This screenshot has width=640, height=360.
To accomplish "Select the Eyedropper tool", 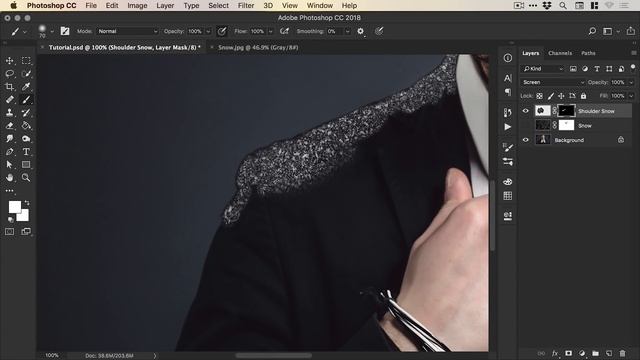I will (26, 87).
